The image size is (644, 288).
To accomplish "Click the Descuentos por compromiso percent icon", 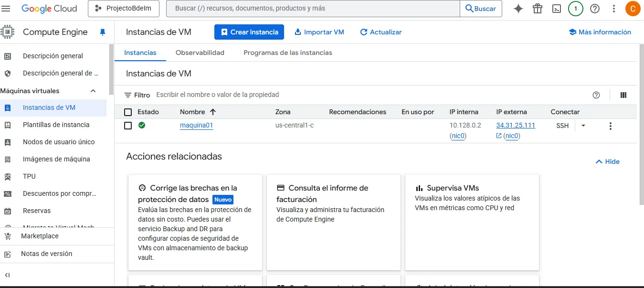I will tap(8, 193).
